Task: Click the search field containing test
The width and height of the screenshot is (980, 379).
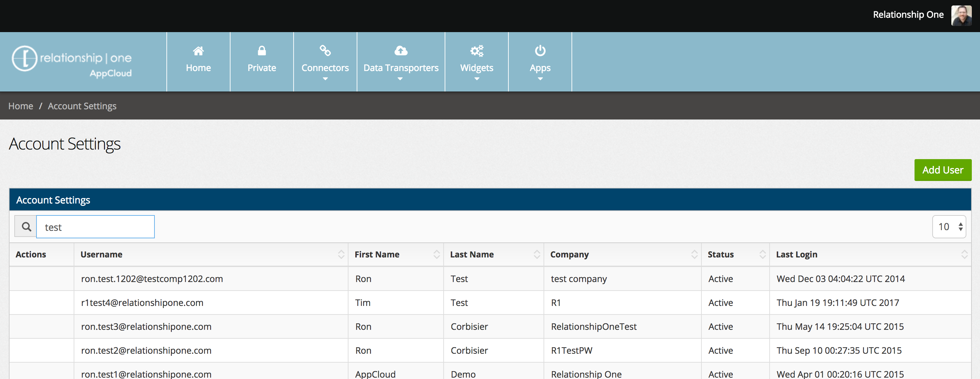Action: pos(95,227)
